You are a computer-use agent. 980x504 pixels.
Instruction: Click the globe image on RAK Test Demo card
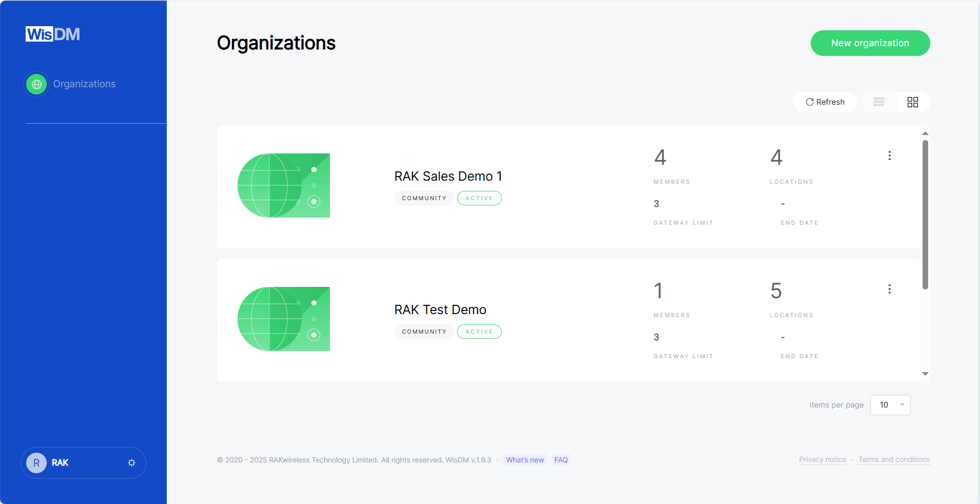click(x=283, y=319)
